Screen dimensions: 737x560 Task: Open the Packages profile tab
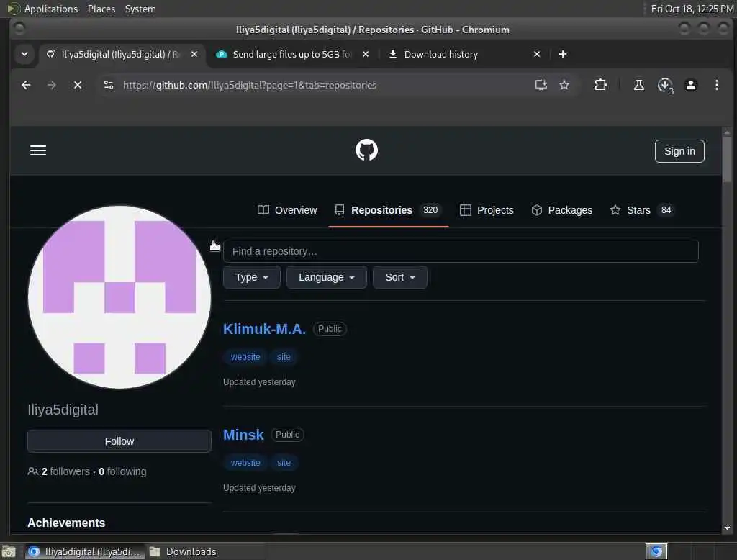(561, 210)
